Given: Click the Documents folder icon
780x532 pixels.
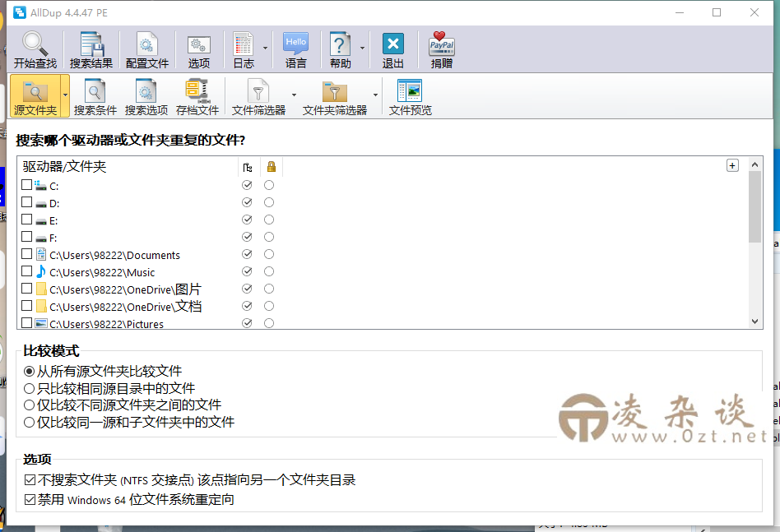Looking at the screenshot, I should [x=41, y=254].
